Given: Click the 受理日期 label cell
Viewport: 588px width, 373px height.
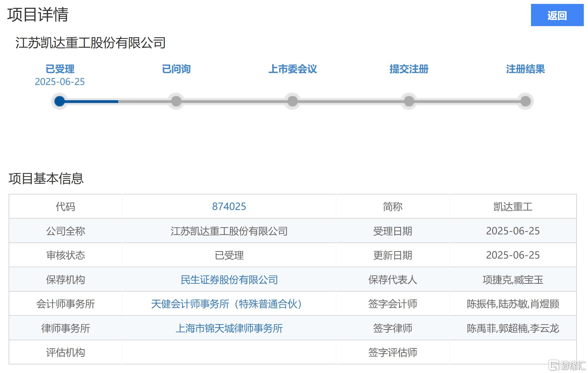Looking at the screenshot, I should 393,231.
